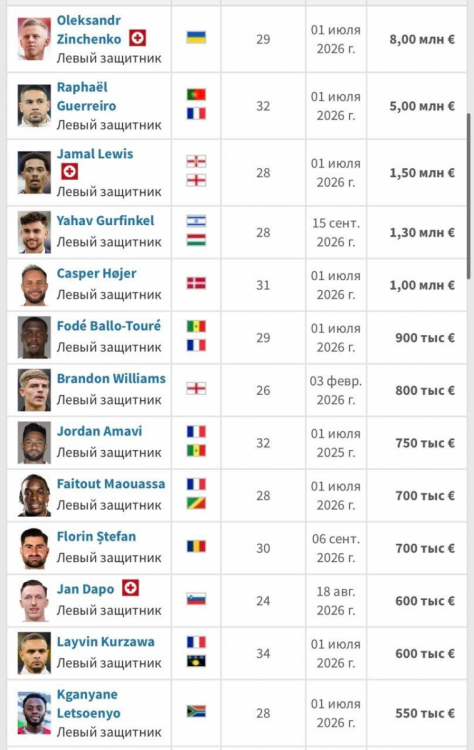The height and width of the screenshot is (750, 474).
Task: Click Casper Højer's portrait photo
Action: coord(34,285)
